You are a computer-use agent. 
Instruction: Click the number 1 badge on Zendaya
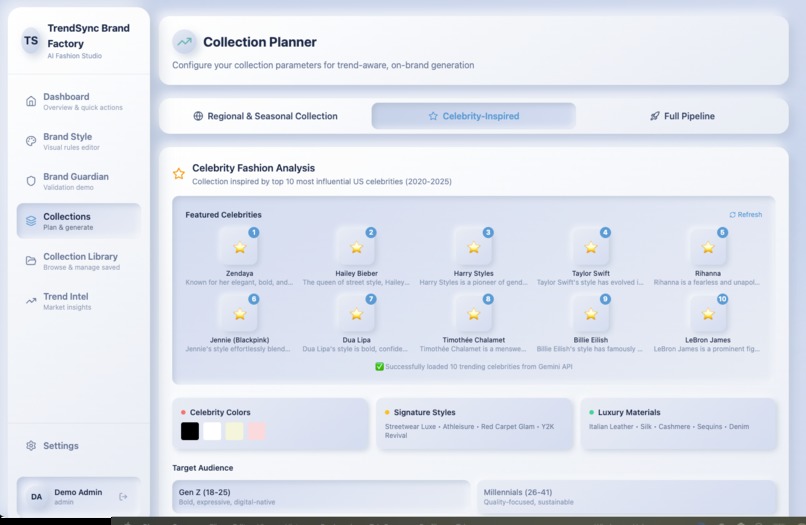(253, 232)
